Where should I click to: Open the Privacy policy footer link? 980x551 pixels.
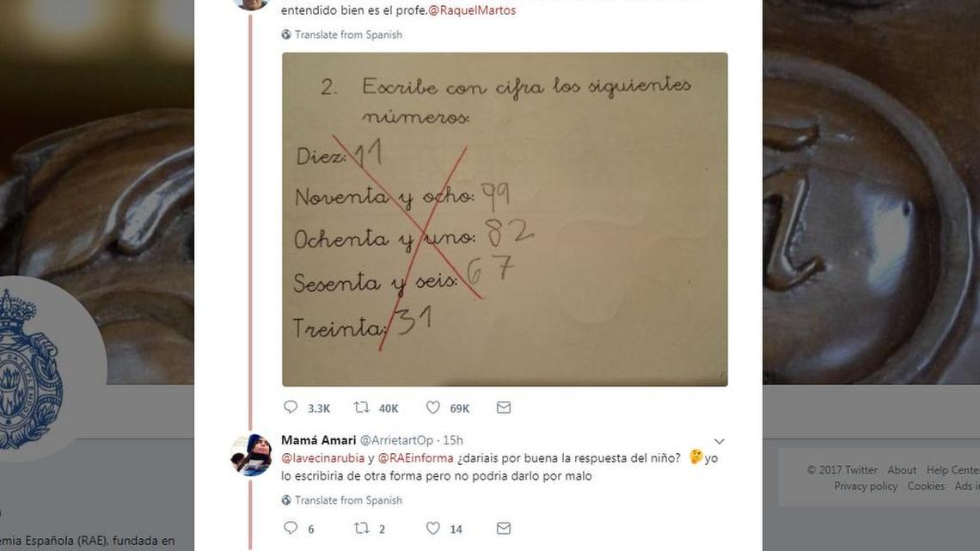864,486
